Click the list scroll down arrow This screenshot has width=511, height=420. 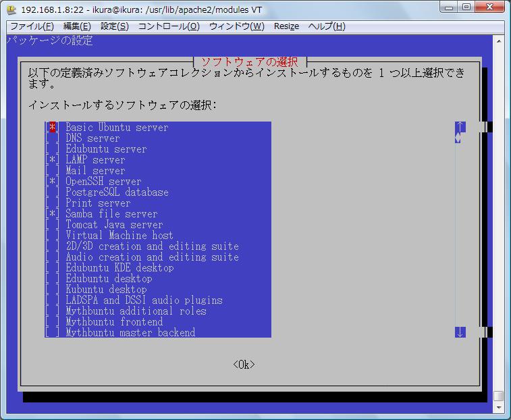pos(460,332)
